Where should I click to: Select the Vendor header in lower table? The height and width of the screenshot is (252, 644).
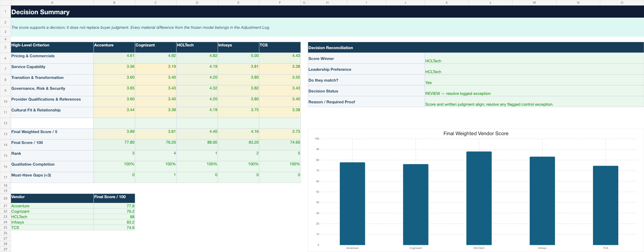52,198
